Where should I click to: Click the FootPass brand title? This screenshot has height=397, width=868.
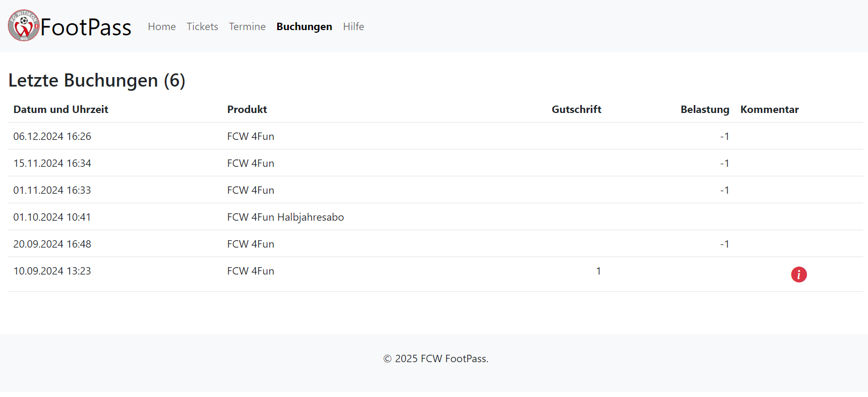86,27
